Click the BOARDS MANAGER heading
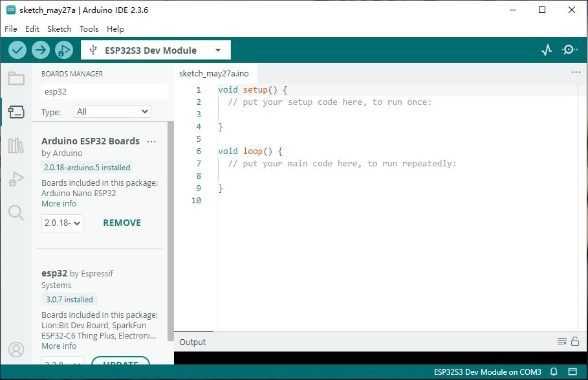Image resolution: width=588 pixels, height=380 pixels. click(72, 74)
